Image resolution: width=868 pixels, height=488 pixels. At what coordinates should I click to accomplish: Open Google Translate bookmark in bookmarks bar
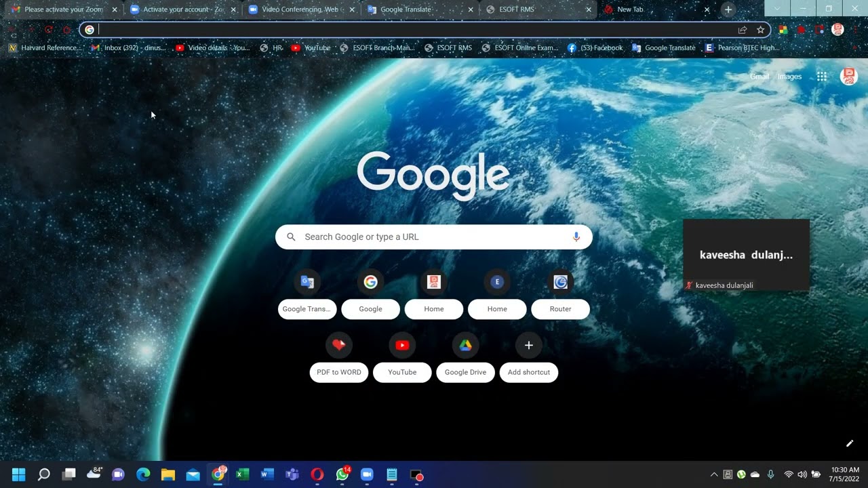664,48
